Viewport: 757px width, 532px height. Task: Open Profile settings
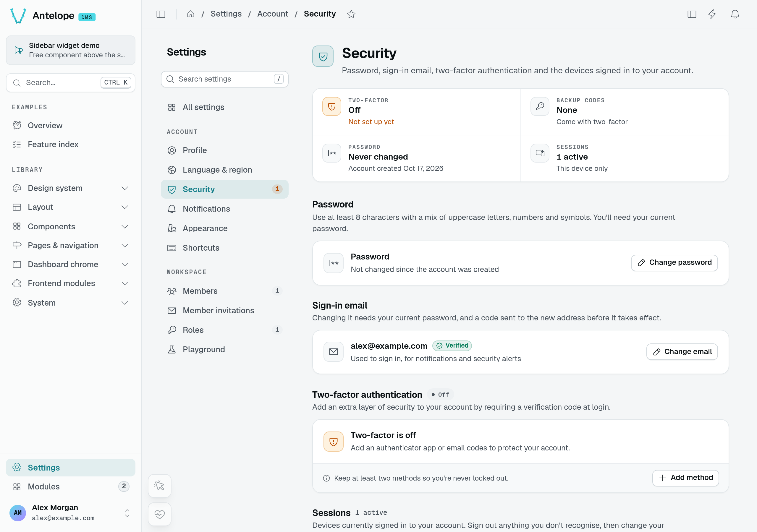pyautogui.click(x=224, y=150)
